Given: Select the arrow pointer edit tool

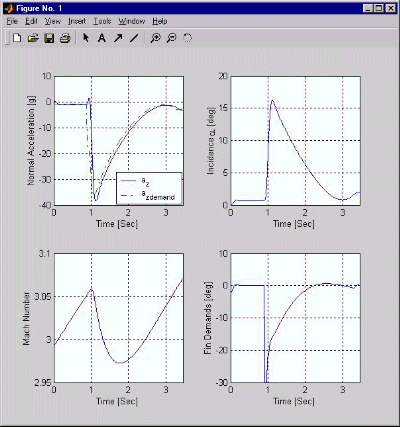Looking at the screenshot, I should coord(86,38).
